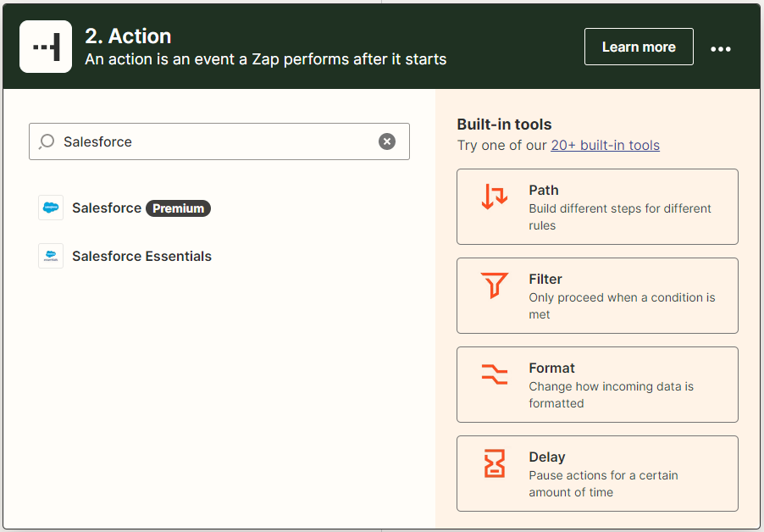
Task: Click the Format wavy lines icon
Action: [495, 374]
